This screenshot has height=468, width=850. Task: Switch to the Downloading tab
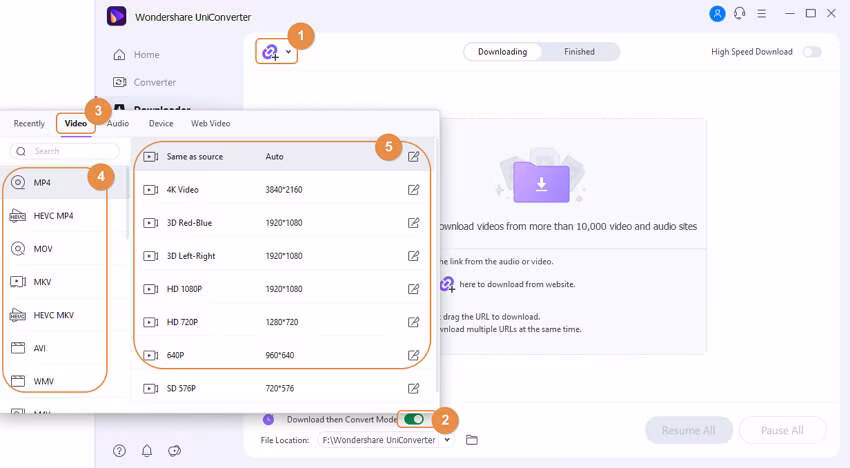point(503,52)
